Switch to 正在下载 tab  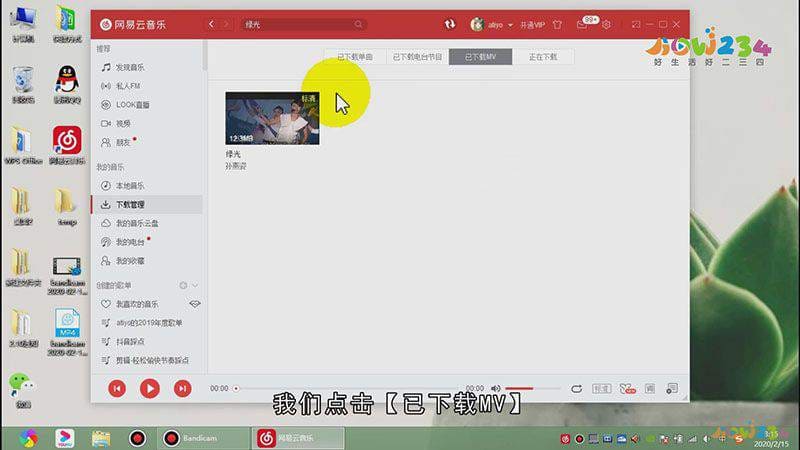[543, 57]
